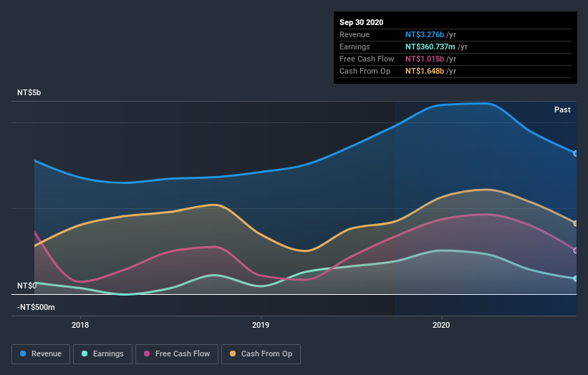Click the Revenue row label in tooltip

coord(355,34)
